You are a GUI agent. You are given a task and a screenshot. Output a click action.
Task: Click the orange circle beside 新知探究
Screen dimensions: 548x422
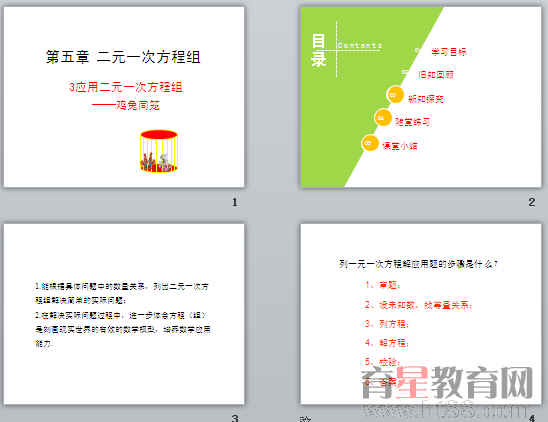[x=395, y=95]
